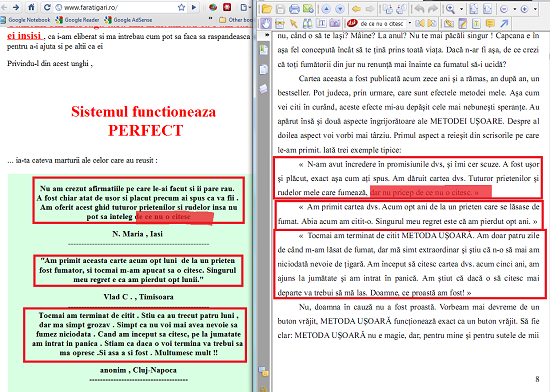Viewport: 550px width, 392px height.
Task: Open the zoom tool dropdown arrow
Action: click(x=461, y=9)
